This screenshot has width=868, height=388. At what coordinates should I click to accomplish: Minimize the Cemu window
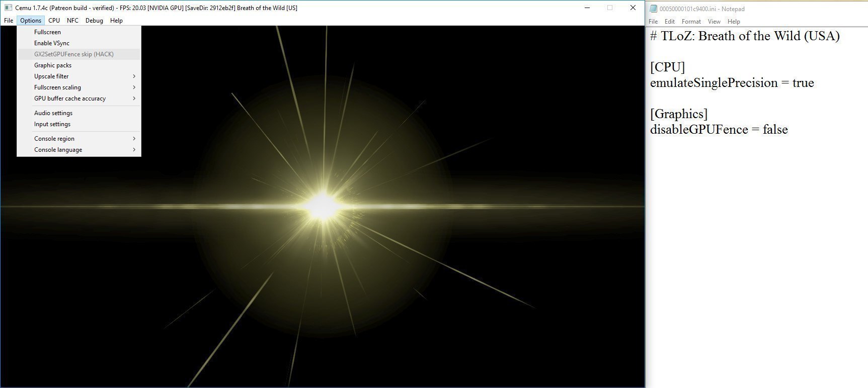(587, 8)
